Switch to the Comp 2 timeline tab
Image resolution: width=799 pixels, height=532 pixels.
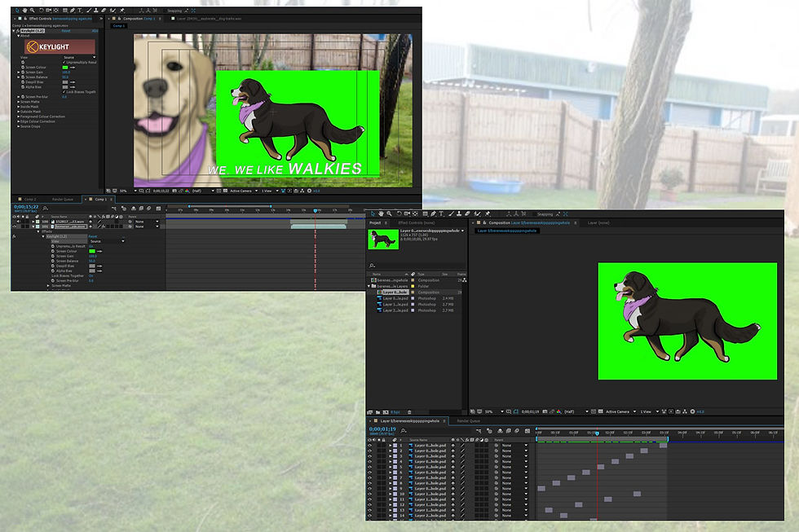tap(29, 199)
